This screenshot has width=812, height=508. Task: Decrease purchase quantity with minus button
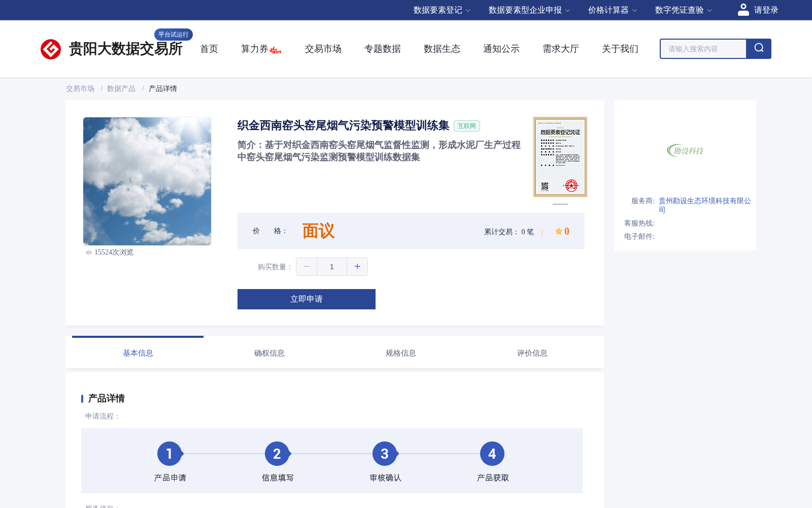tap(307, 267)
